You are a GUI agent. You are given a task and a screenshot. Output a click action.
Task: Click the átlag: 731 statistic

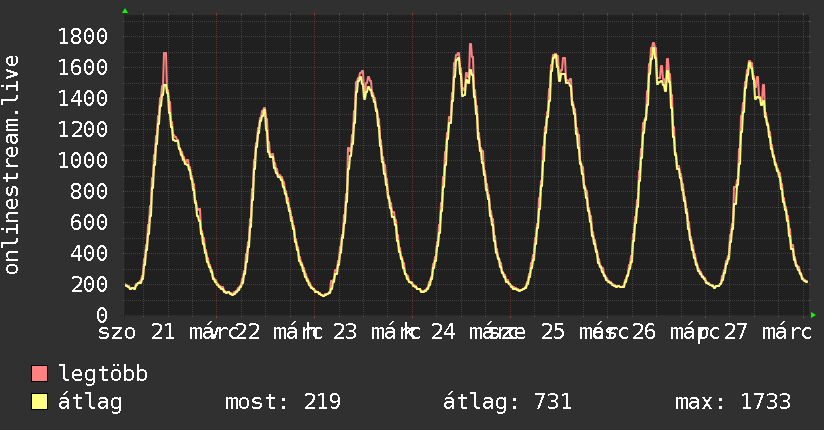tap(508, 402)
